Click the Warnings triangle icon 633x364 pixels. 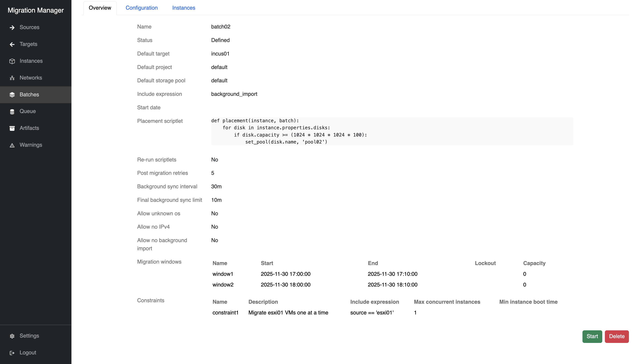pos(12,145)
